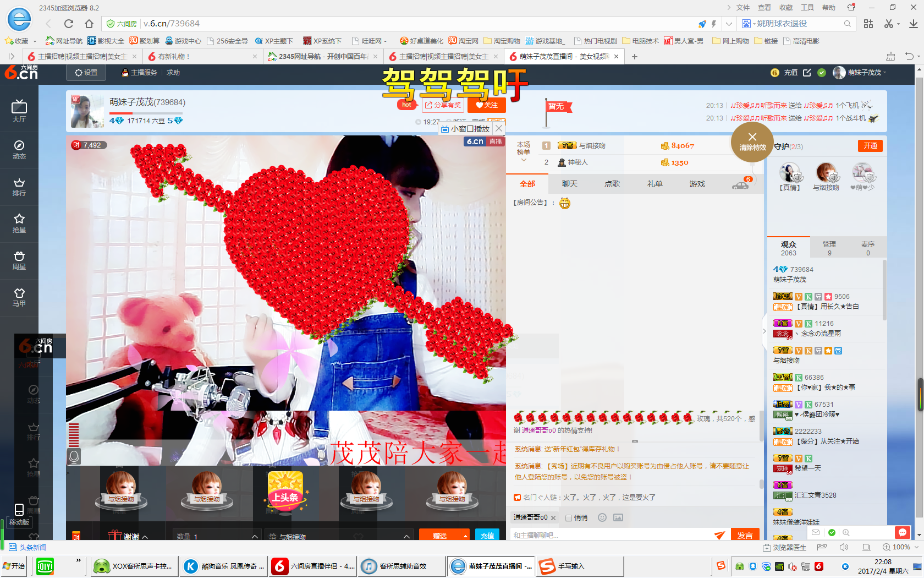This screenshot has height=578, width=924.
Task: Click the red volume level bars on video
Action: pos(74,434)
